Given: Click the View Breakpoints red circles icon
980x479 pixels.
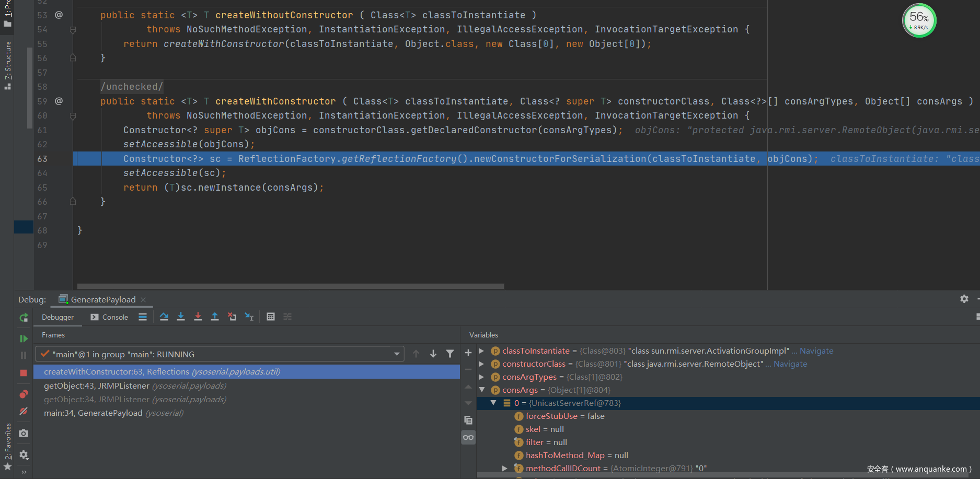Looking at the screenshot, I should 24,394.
